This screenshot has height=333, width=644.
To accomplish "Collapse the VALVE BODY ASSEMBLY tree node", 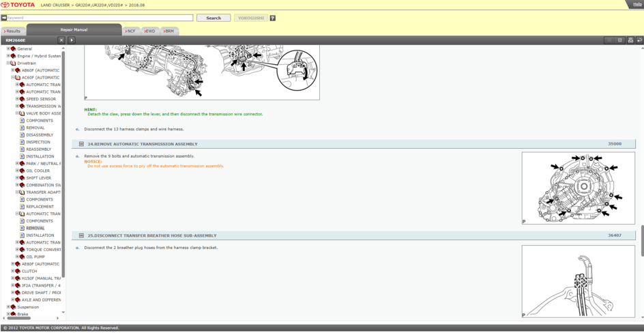I will [18, 113].
